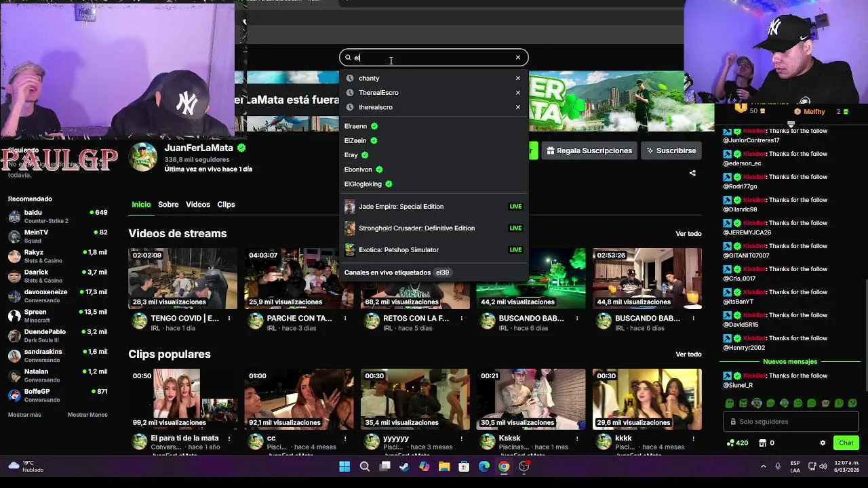This screenshot has height=488, width=868.
Task: Open category 'Exotica: Petshop Simulator'
Action: 434,249
